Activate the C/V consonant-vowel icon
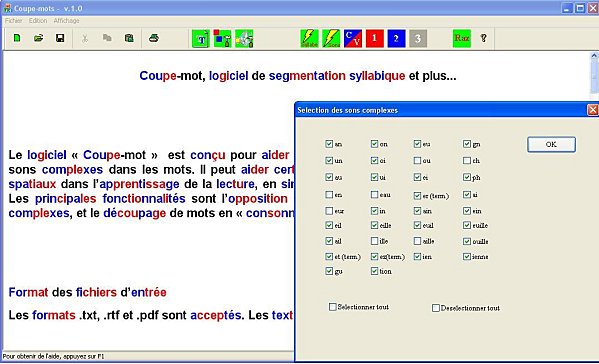The image size is (599, 364). 353,39
